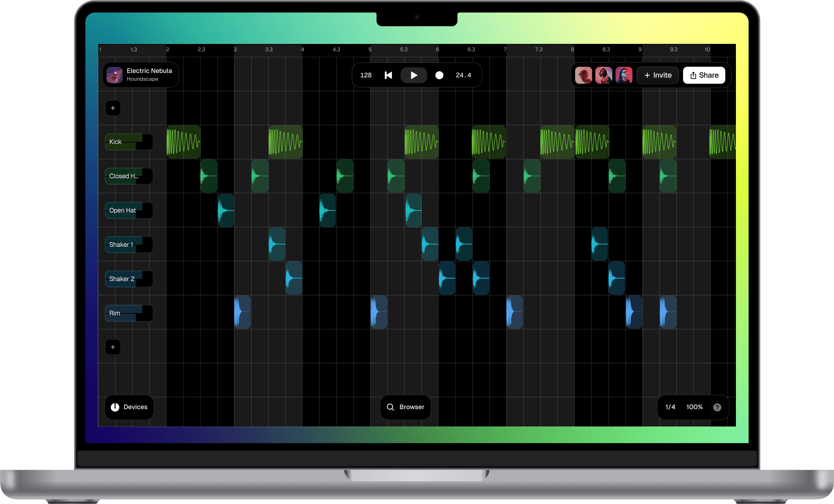Screen dimensions: 834x504
Task: Add a track with the top plus button
Action: click(113, 108)
